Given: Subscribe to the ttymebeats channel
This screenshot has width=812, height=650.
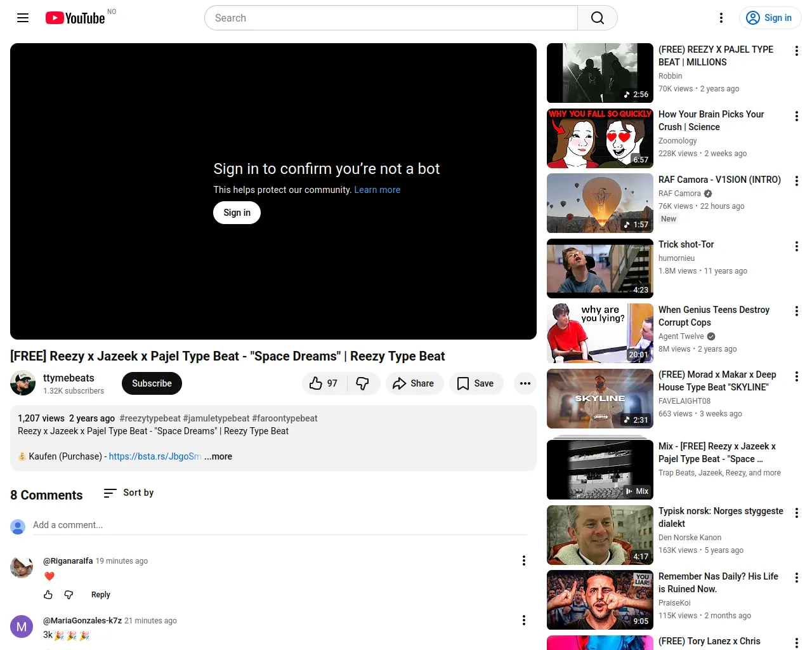Looking at the screenshot, I should [x=152, y=383].
